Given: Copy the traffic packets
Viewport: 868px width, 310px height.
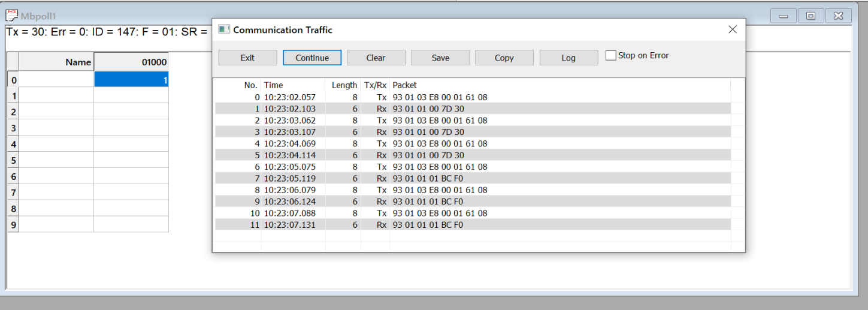Looking at the screenshot, I should pyautogui.click(x=504, y=58).
